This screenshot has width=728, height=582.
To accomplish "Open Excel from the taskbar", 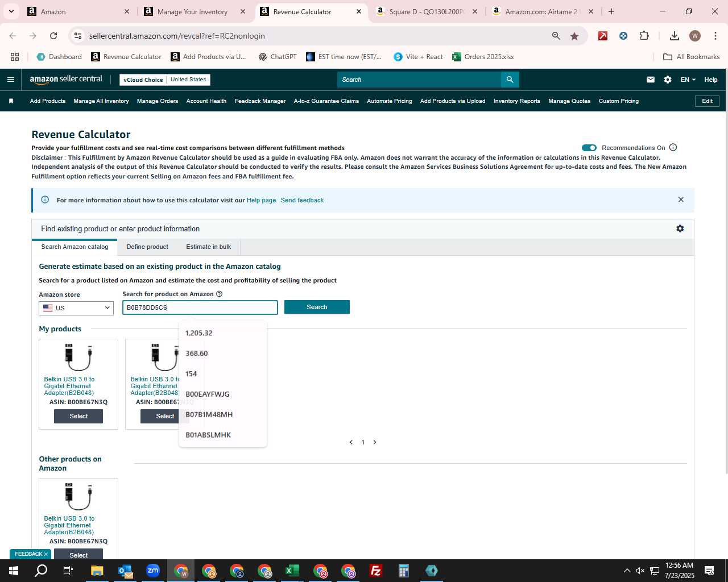I will 292,571.
